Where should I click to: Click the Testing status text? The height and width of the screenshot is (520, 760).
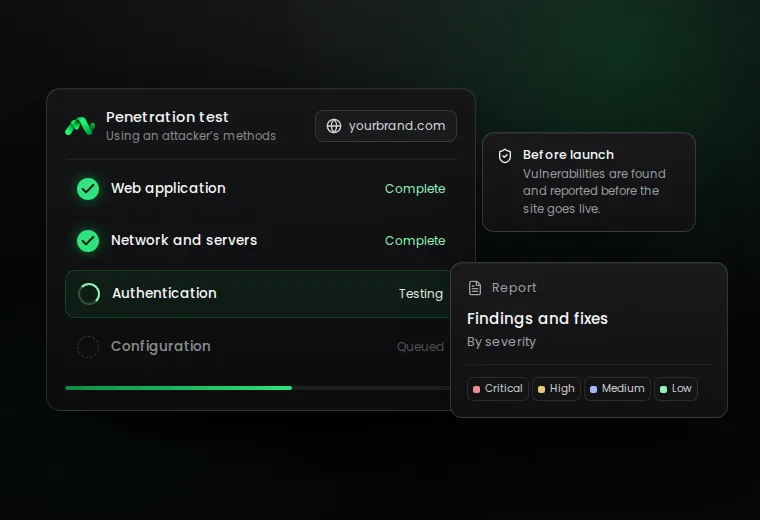tap(421, 294)
